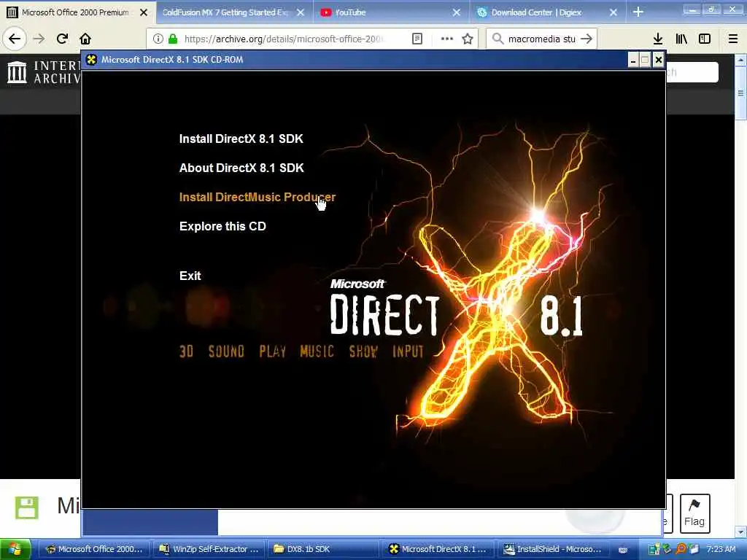Switch to WinZip Self-Extractor taskbar item
Image resolution: width=747 pixels, height=560 pixels.
point(209,549)
